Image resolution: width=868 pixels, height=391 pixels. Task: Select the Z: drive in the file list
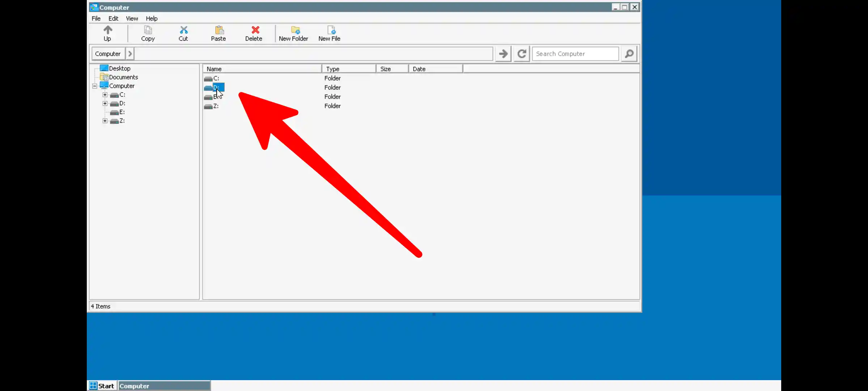tap(216, 106)
